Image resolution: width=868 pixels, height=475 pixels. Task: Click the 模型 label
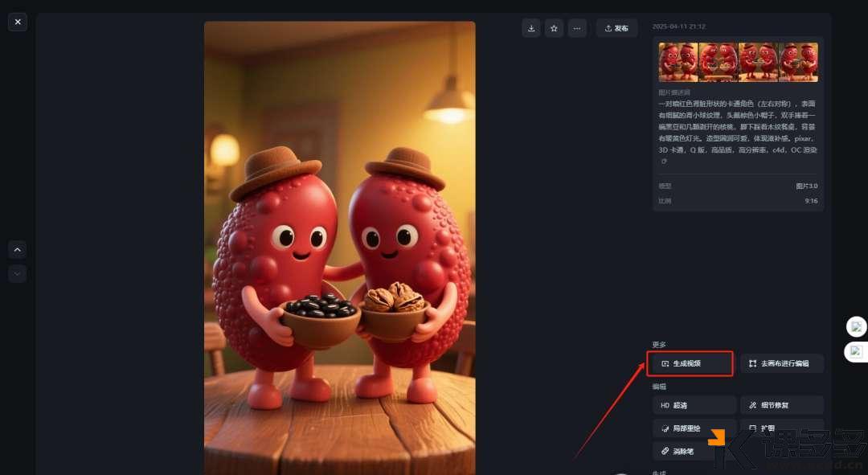[x=665, y=186]
